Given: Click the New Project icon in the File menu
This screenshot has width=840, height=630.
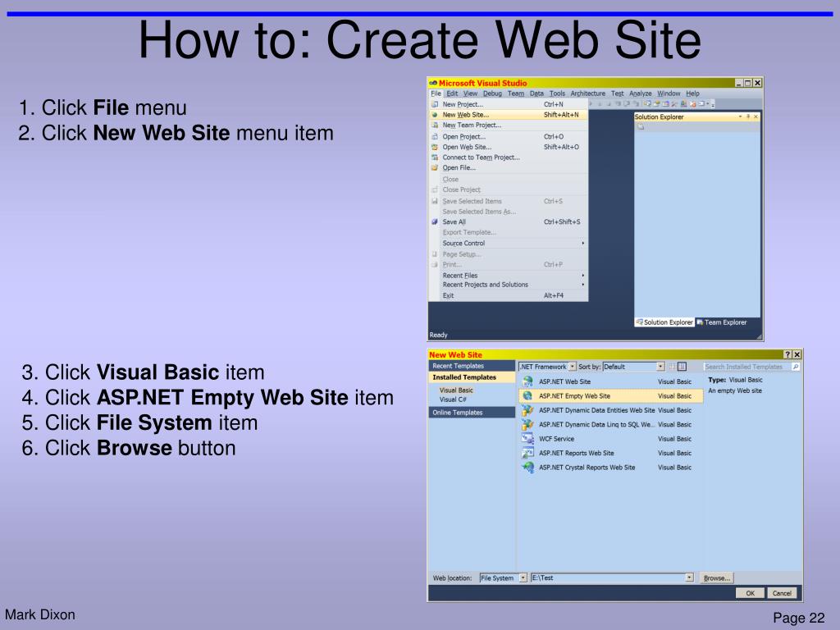Looking at the screenshot, I should [x=435, y=104].
